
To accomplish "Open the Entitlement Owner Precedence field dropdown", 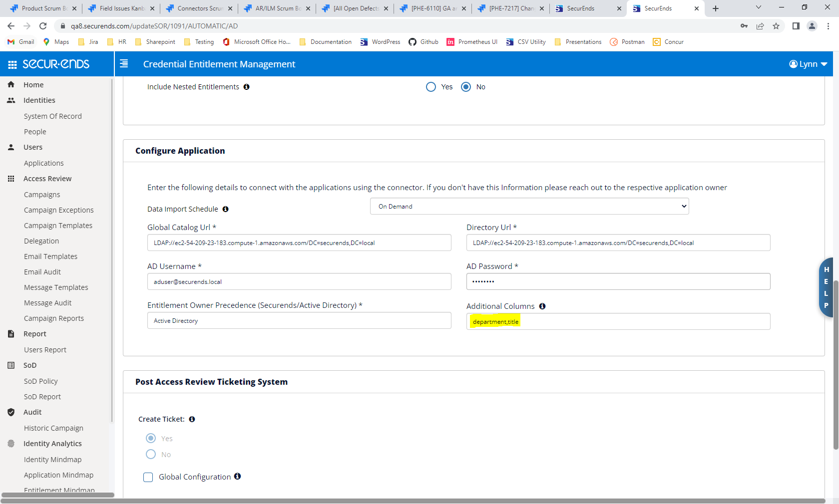I will pos(299,320).
